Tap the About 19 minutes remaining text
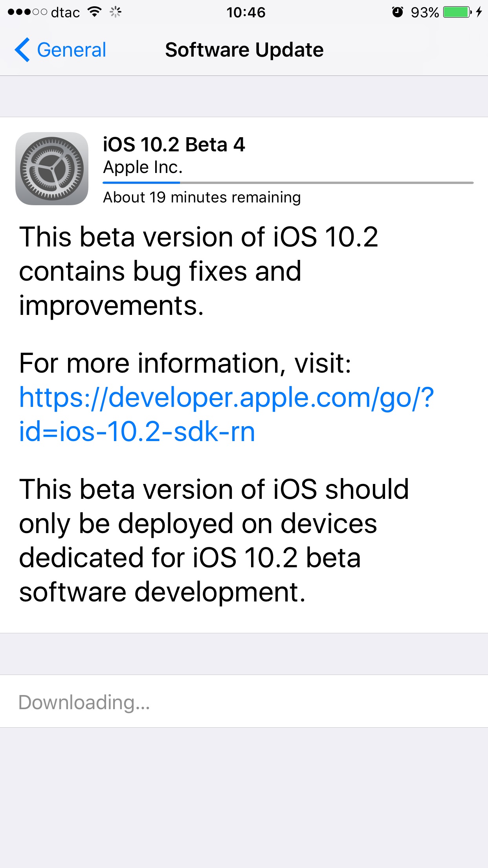 click(202, 197)
